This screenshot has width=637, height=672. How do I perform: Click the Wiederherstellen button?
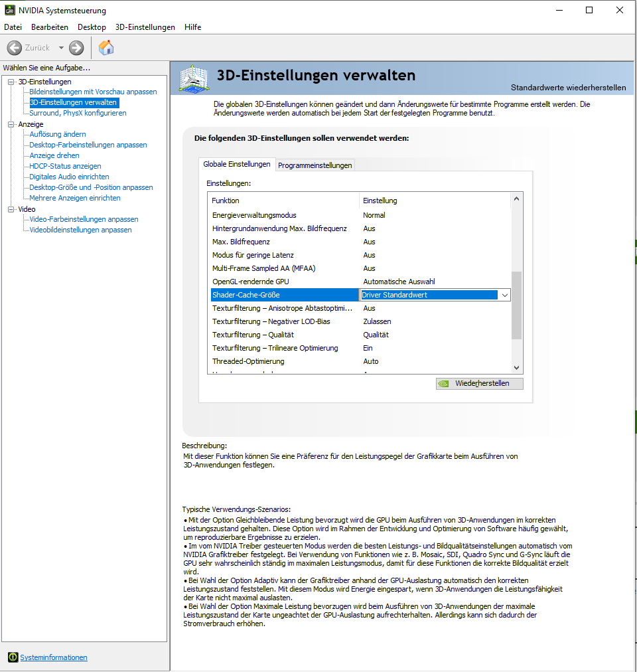[x=479, y=384]
